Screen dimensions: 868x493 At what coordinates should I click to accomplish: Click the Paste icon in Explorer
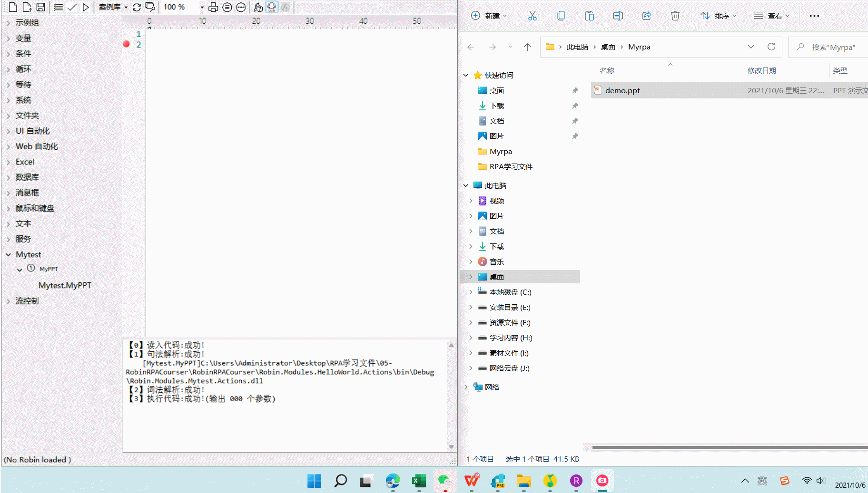[589, 16]
